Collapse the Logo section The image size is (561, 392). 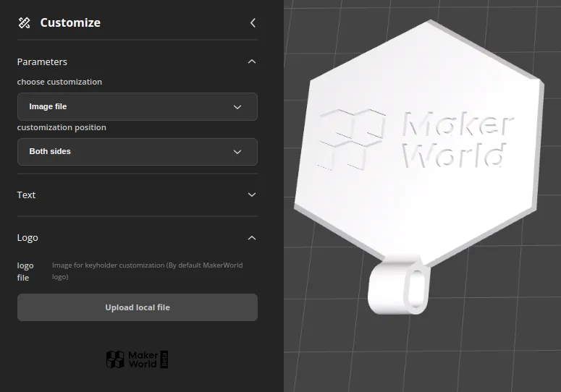[252, 238]
